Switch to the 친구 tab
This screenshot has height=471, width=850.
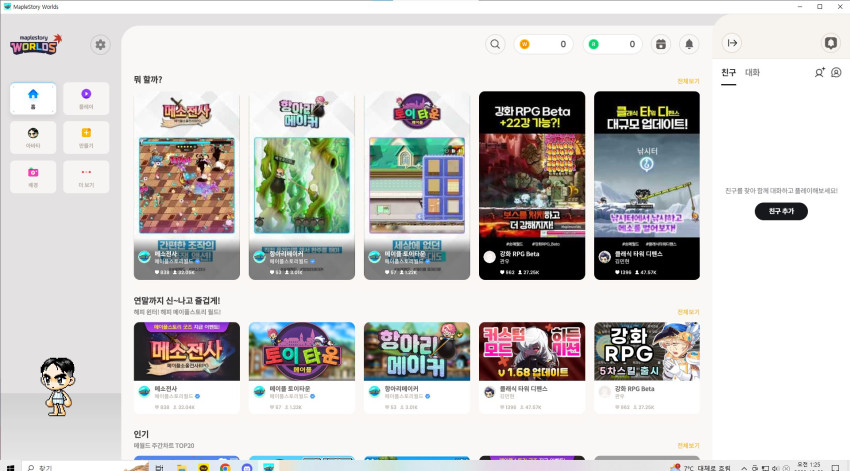pos(729,73)
